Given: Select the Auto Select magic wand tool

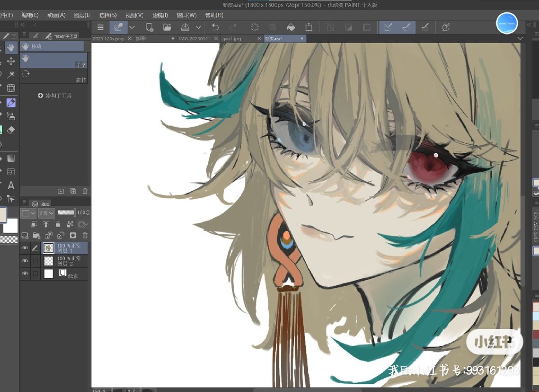Looking at the screenshot, I should point(11,75).
